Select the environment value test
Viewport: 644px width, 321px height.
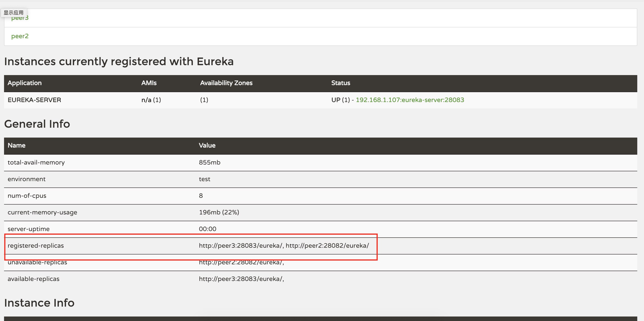(x=204, y=179)
